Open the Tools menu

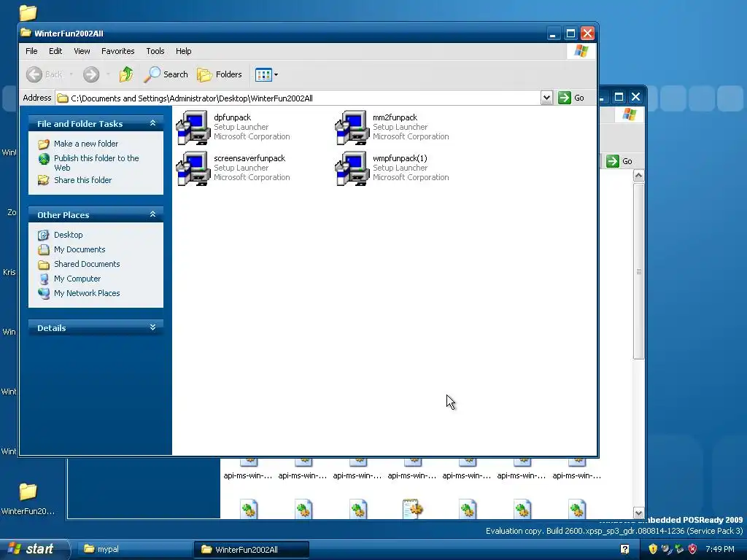(x=155, y=51)
